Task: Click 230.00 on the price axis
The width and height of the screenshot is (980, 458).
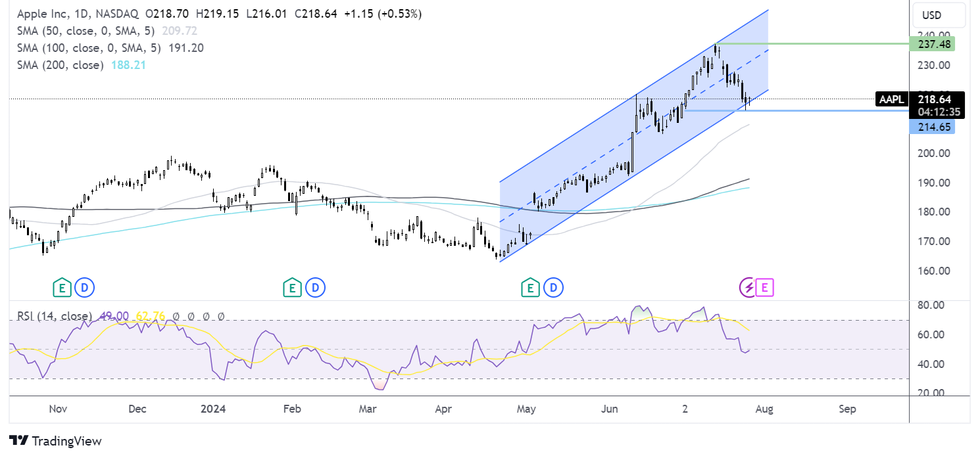Action: point(935,65)
